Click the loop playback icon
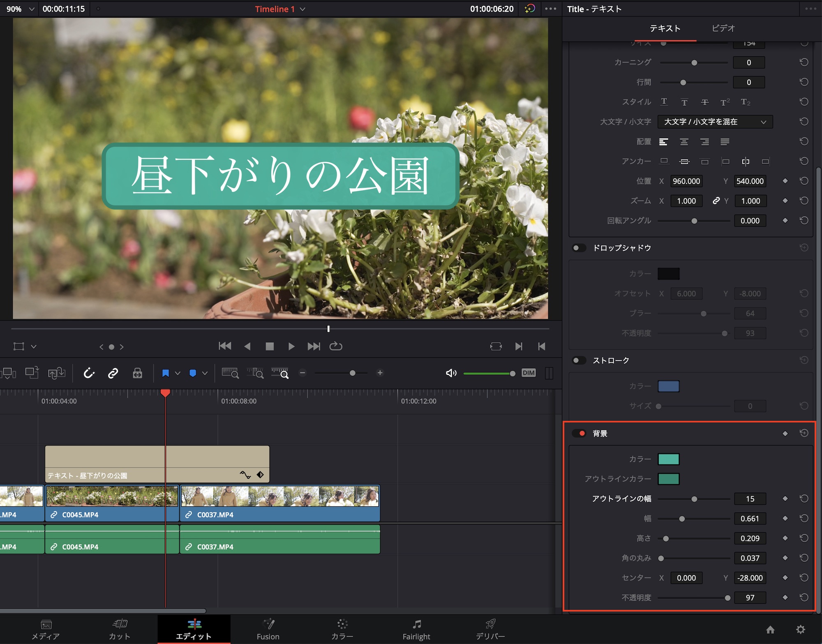Image resolution: width=822 pixels, height=644 pixels. [x=336, y=346]
